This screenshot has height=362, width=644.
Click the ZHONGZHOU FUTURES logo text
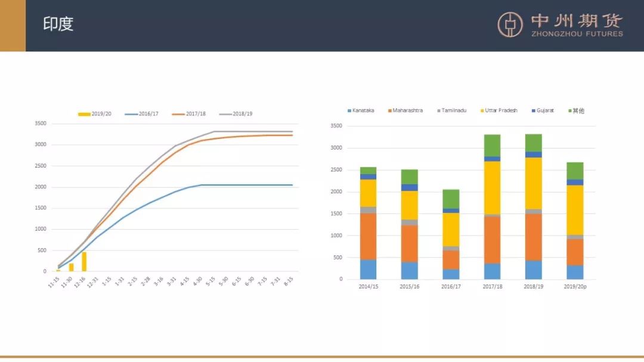tap(577, 33)
